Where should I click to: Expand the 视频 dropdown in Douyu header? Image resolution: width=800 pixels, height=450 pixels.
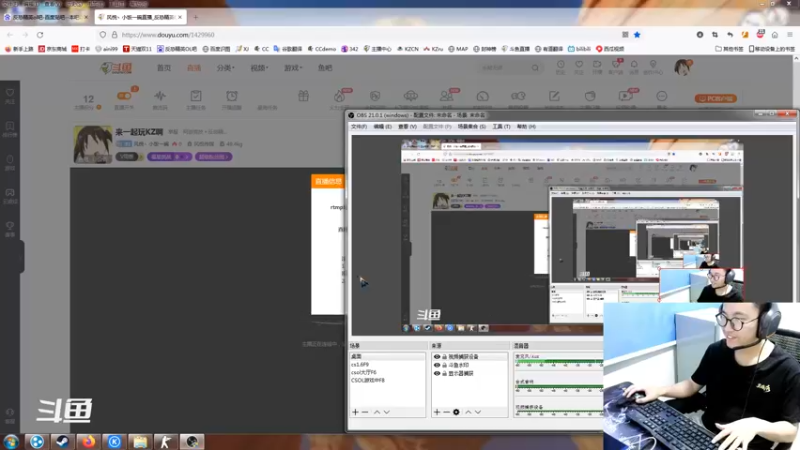coord(259,68)
